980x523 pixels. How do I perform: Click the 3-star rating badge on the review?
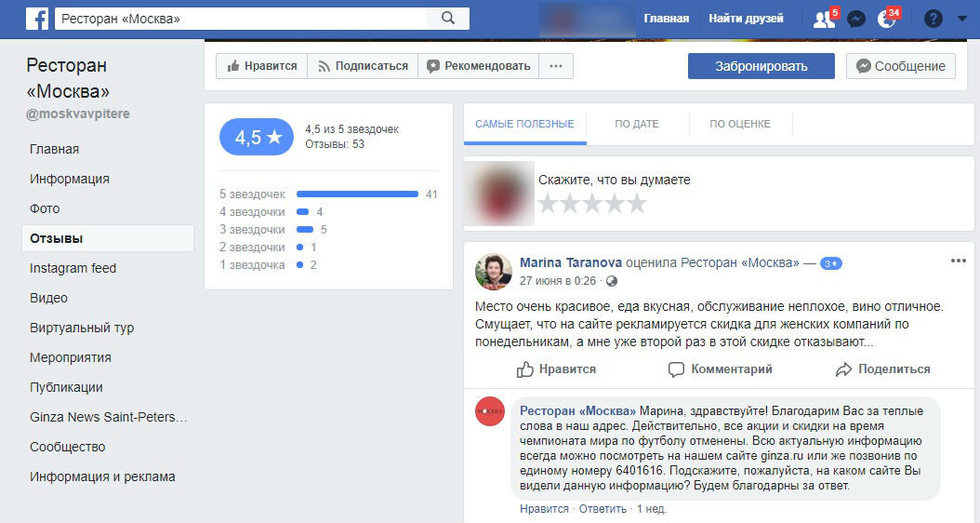pos(830,263)
